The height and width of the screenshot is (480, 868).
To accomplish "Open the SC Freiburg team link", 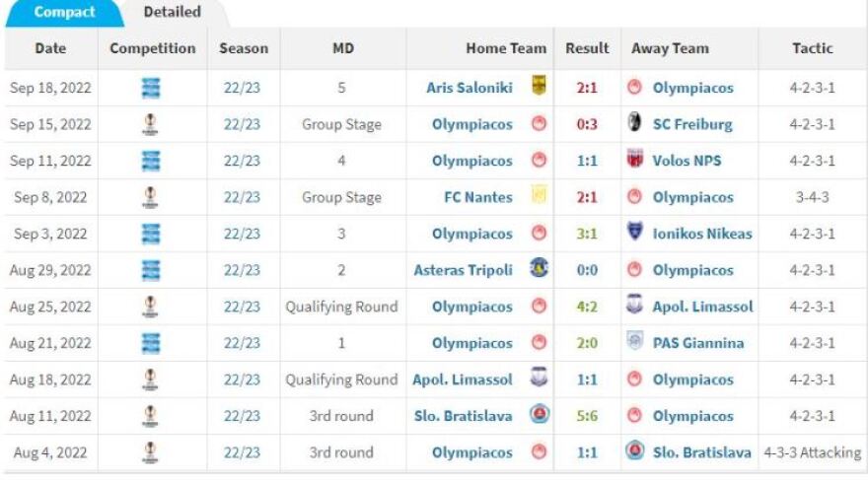I will [692, 124].
